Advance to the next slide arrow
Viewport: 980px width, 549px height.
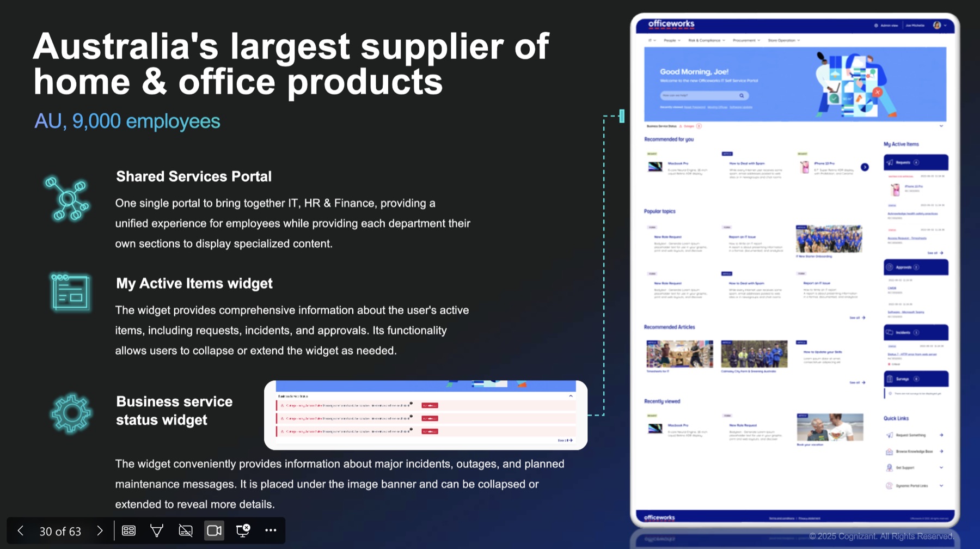(x=100, y=530)
